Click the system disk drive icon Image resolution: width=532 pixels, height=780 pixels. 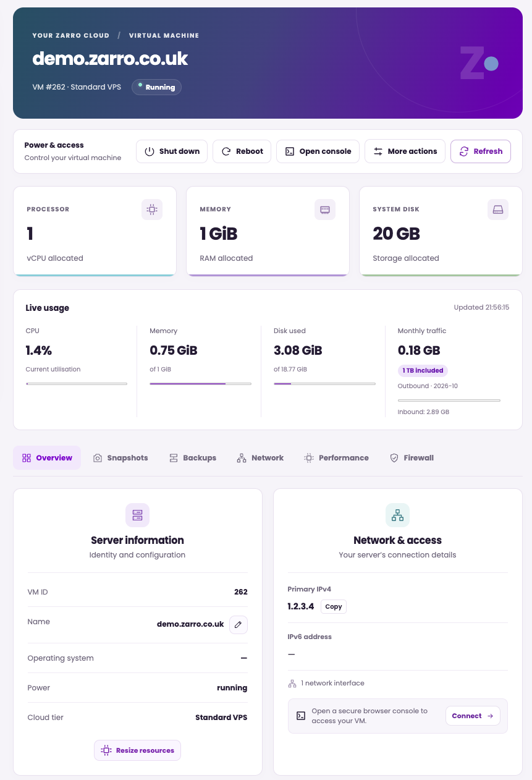pos(497,210)
